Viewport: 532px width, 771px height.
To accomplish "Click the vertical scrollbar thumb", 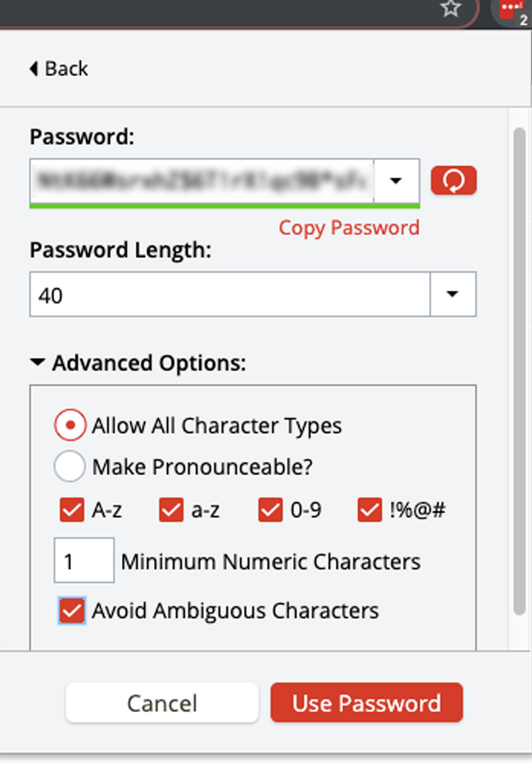I will (519, 371).
